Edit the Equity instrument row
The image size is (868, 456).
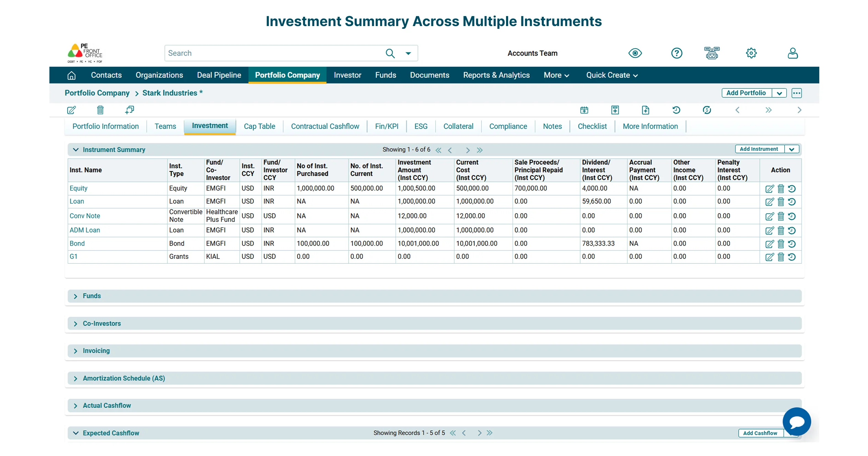click(770, 189)
